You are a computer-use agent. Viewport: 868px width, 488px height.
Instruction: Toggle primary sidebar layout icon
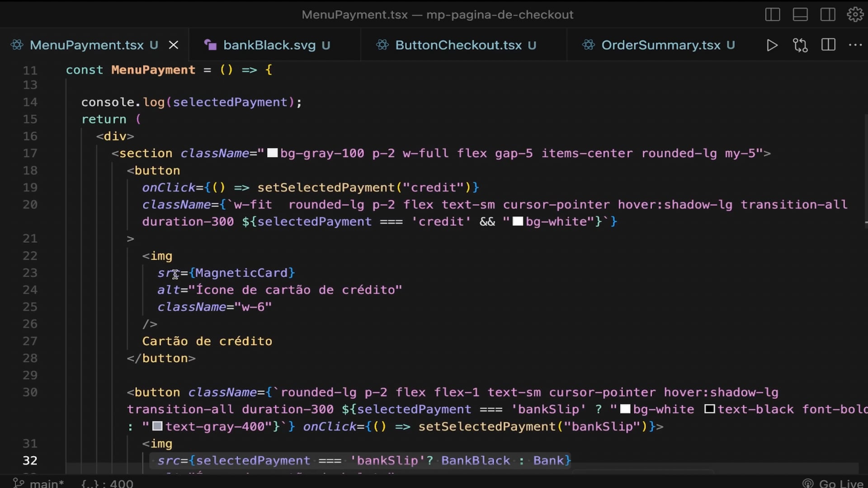(773, 14)
